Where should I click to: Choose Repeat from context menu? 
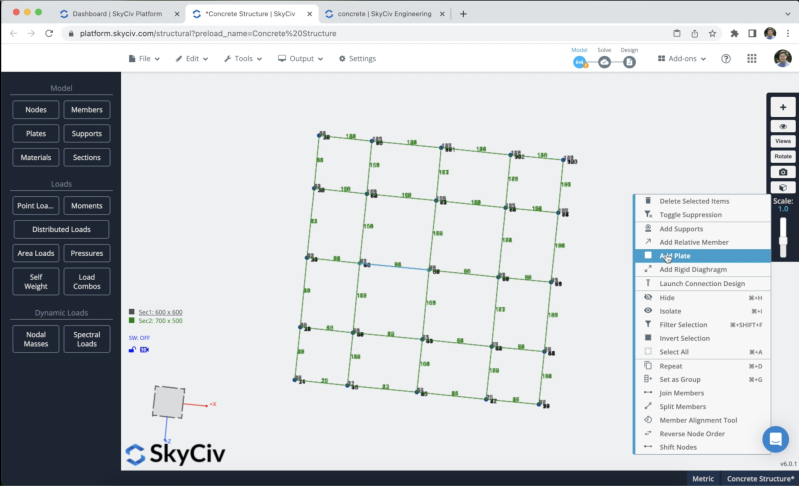703,366
